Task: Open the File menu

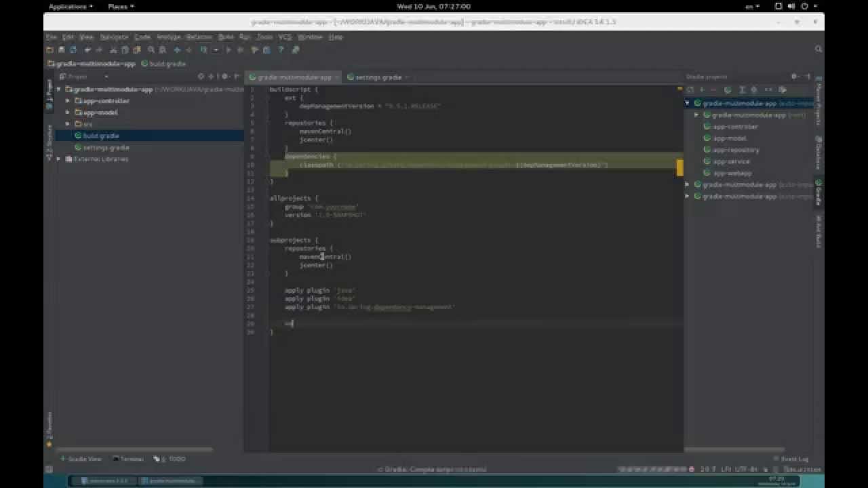Action: pos(51,37)
